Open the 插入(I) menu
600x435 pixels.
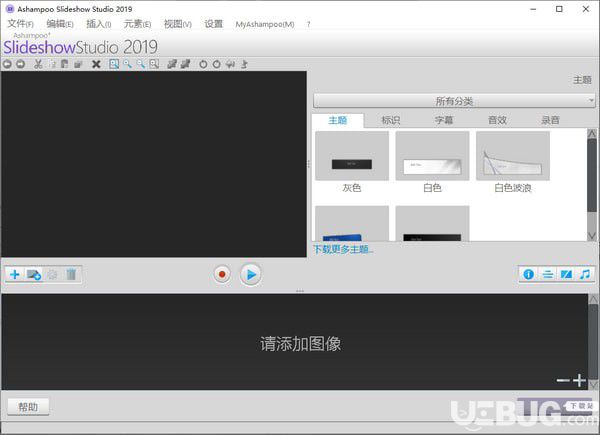point(99,24)
